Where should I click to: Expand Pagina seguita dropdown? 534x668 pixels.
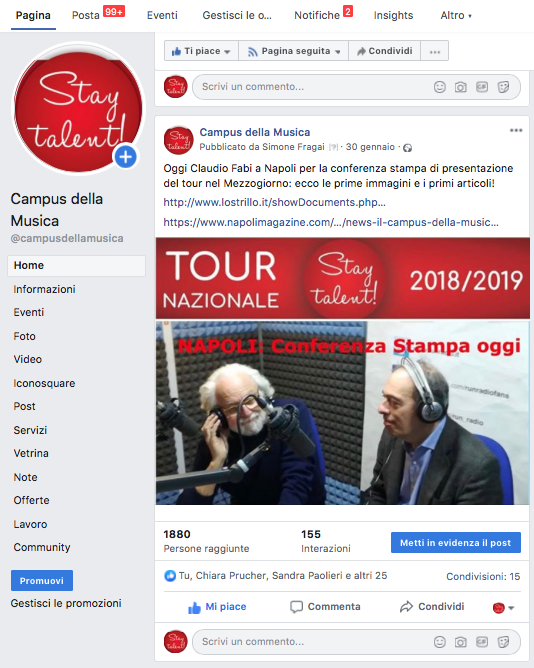[294, 51]
